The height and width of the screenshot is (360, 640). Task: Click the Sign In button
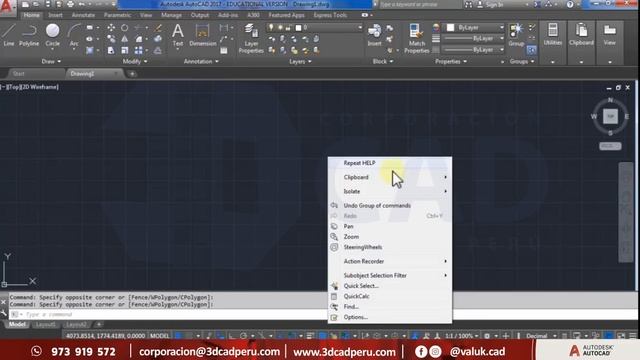pyautogui.click(x=491, y=5)
